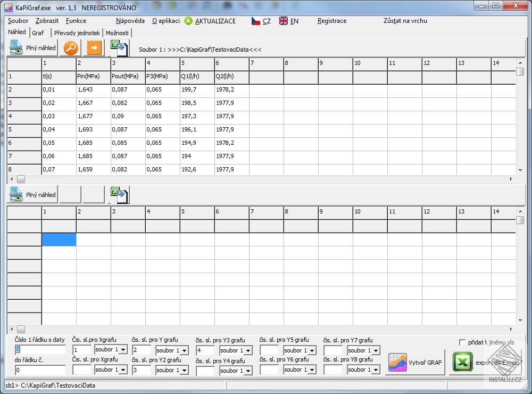Click Excel export icon in lower grid toolbar
The width and height of the screenshot is (532, 394).
point(119,195)
